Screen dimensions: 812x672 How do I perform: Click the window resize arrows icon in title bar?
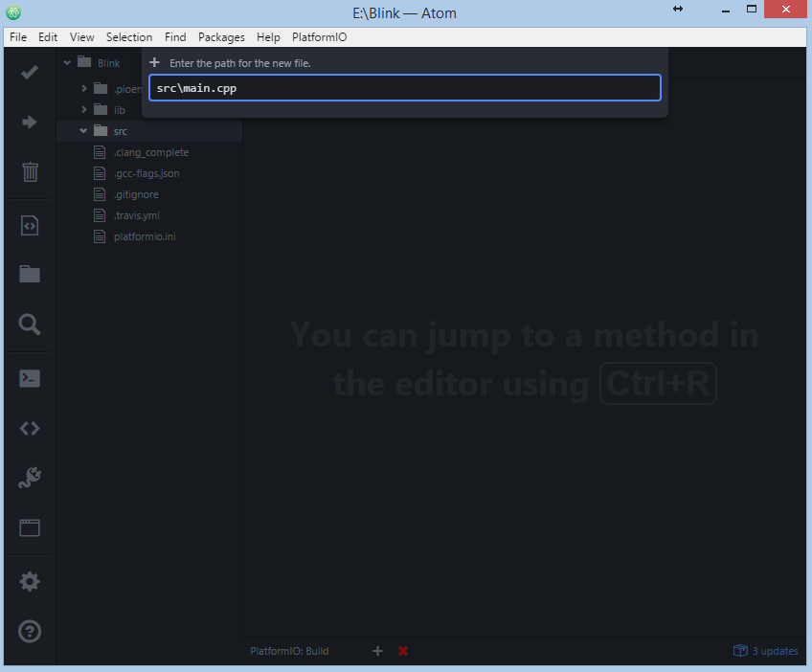678,9
